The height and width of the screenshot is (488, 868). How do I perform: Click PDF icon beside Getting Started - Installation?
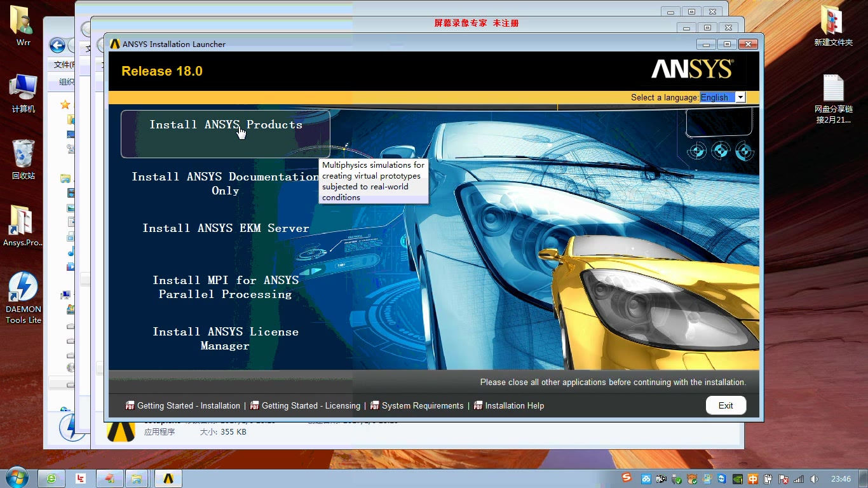(x=130, y=405)
